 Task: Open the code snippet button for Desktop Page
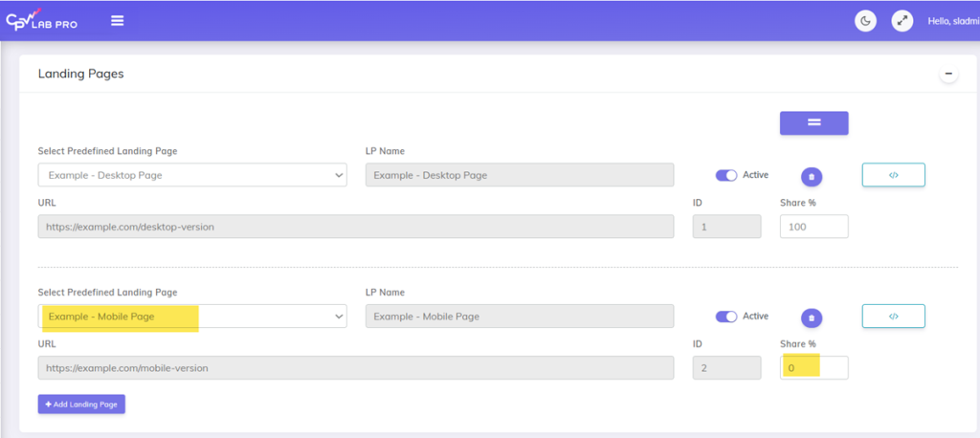click(894, 175)
